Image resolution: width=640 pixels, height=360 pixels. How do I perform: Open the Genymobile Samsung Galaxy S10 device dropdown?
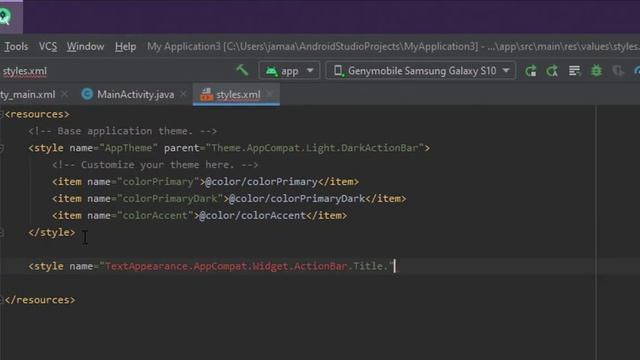420,71
